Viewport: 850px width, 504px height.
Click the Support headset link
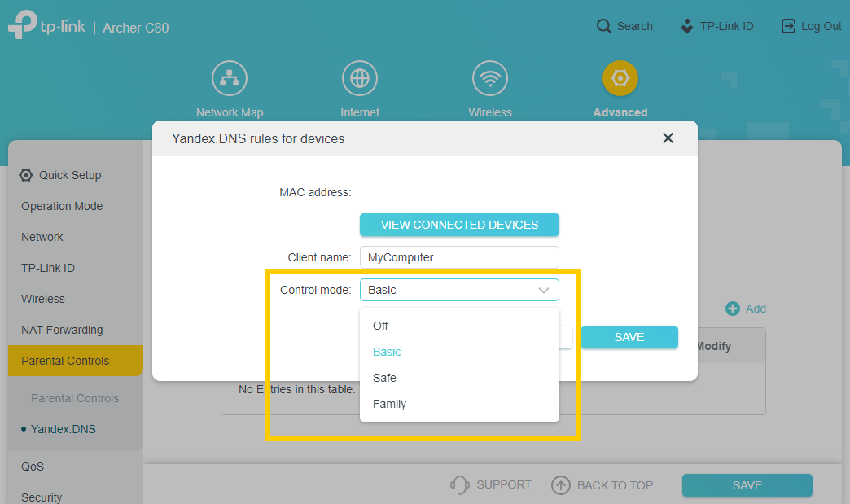490,485
